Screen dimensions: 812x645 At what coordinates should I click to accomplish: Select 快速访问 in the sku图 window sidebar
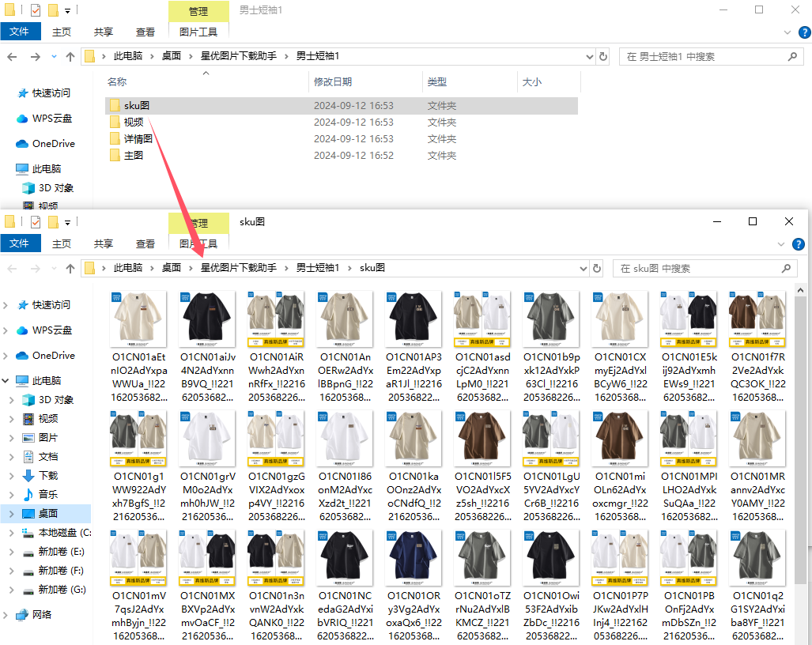click(x=51, y=305)
